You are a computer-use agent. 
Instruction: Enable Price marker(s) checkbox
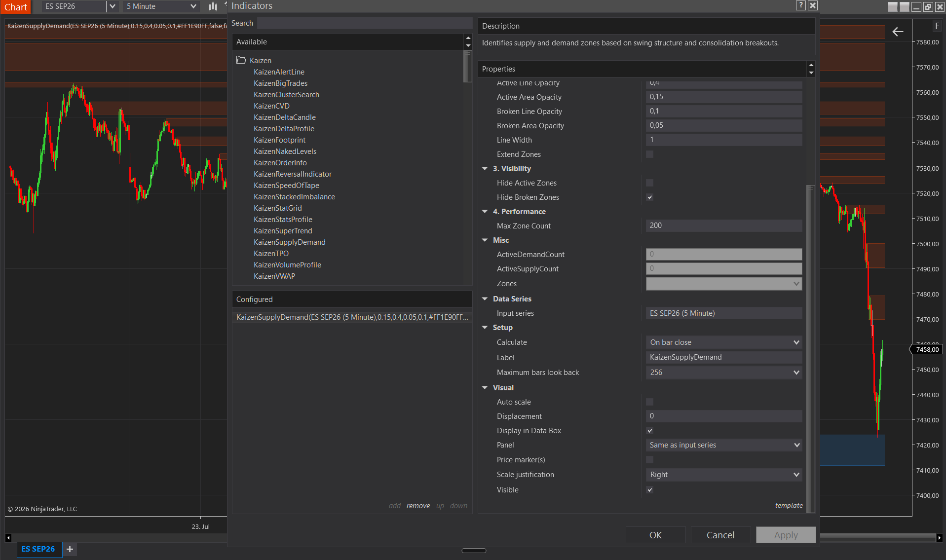click(650, 460)
